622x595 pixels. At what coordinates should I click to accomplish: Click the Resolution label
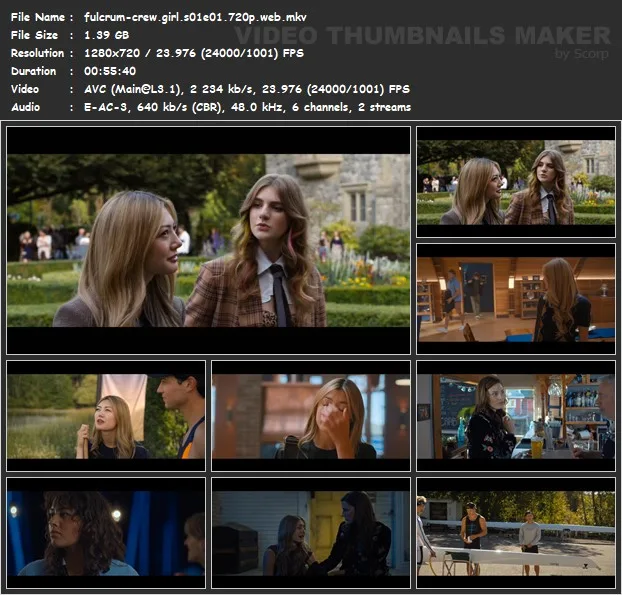point(37,53)
